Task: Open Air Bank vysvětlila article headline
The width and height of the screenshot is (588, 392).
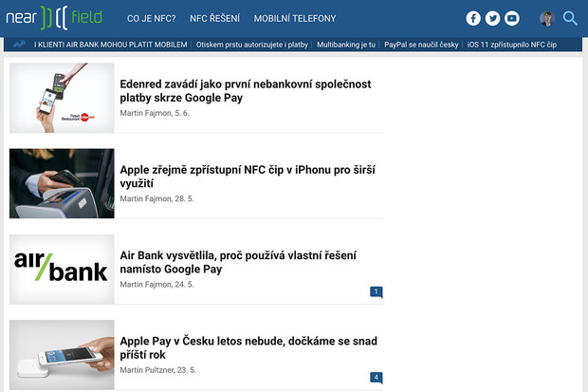Action: (238, 262)
